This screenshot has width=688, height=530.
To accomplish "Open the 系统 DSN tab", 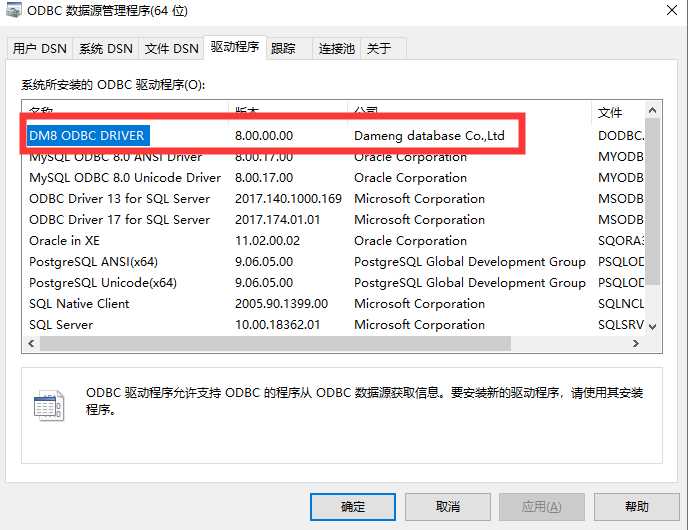I will pos(106,48).
